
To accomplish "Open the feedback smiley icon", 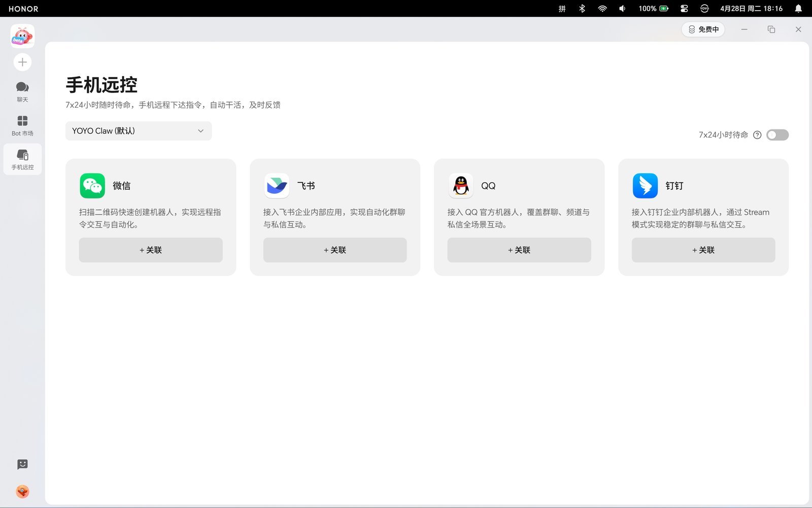I will pos(22,464).
